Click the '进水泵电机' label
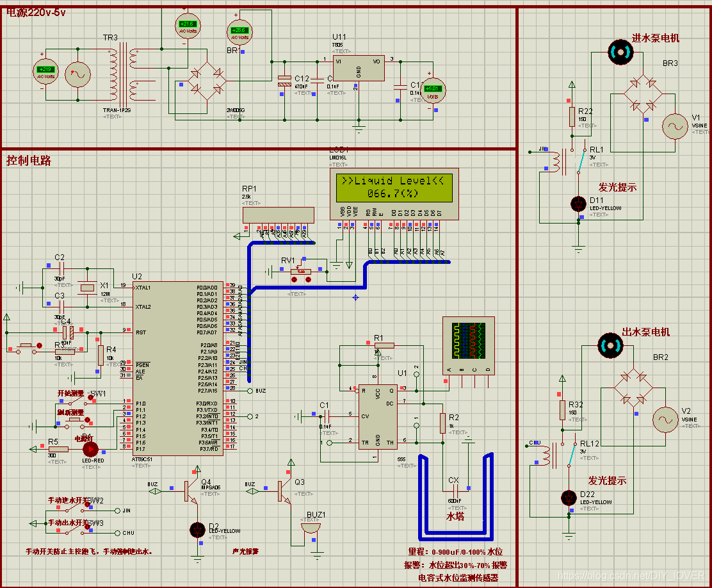Screen dimensions: 712x588 point(655,38)
